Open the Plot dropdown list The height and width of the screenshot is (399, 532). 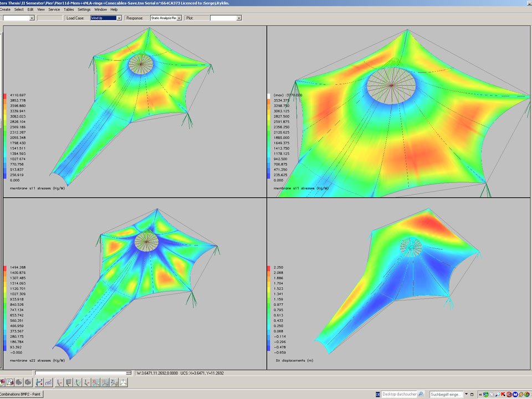pos(226,18)
